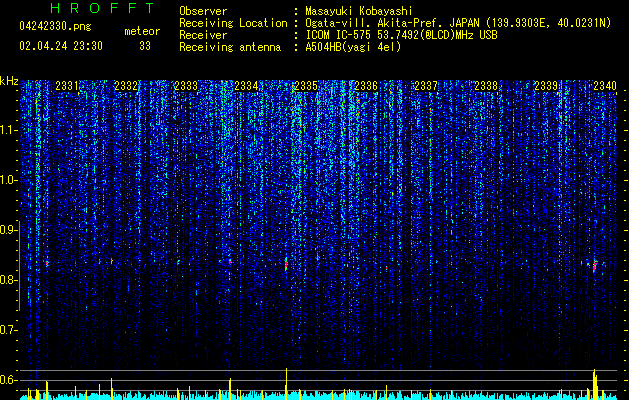Viewport: 629px width, 400px height.
Task: Click the kHz axis unit label
Action: click(x=9, y=81)
